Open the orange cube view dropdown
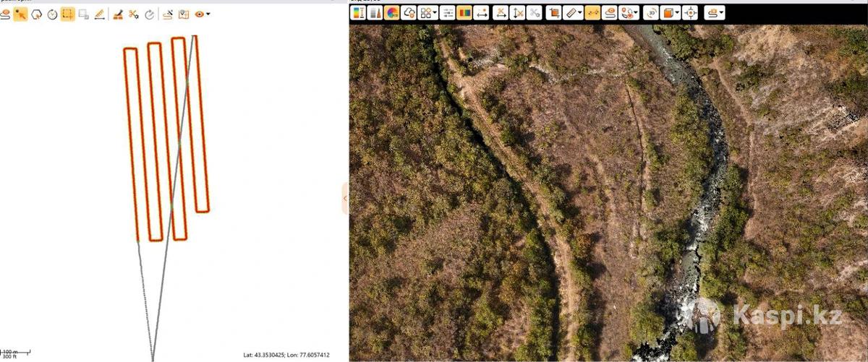 click(677, 12)
